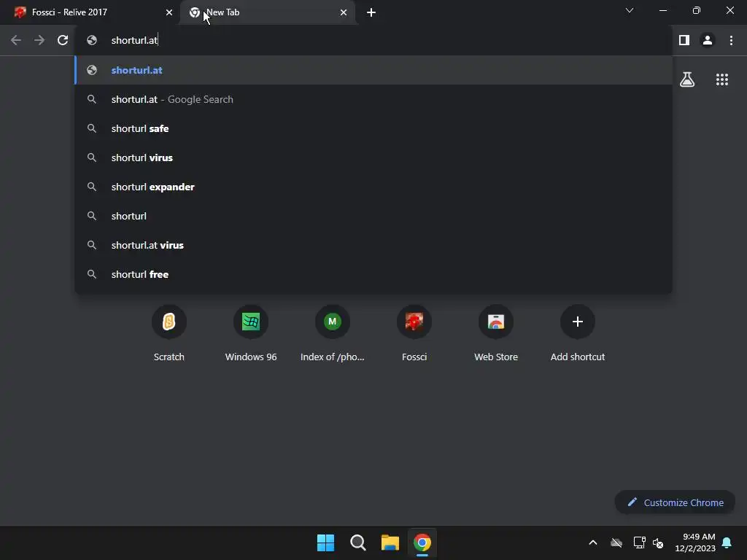Open the Web Store shortcut
This screenshot has width=747, height=560.
(496, 334)
